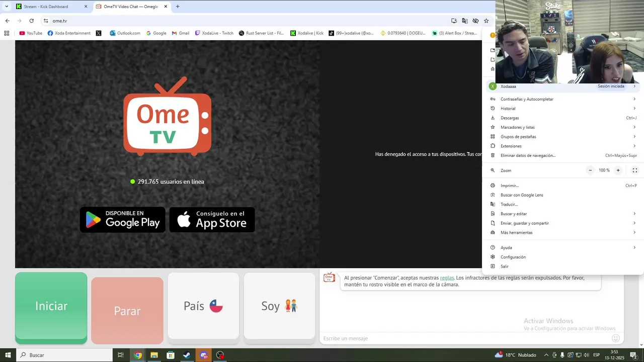This screenshot has width=644, height=362.
Task: Open the XodaLive - Twitch bookmark
Action: [214, 33]
